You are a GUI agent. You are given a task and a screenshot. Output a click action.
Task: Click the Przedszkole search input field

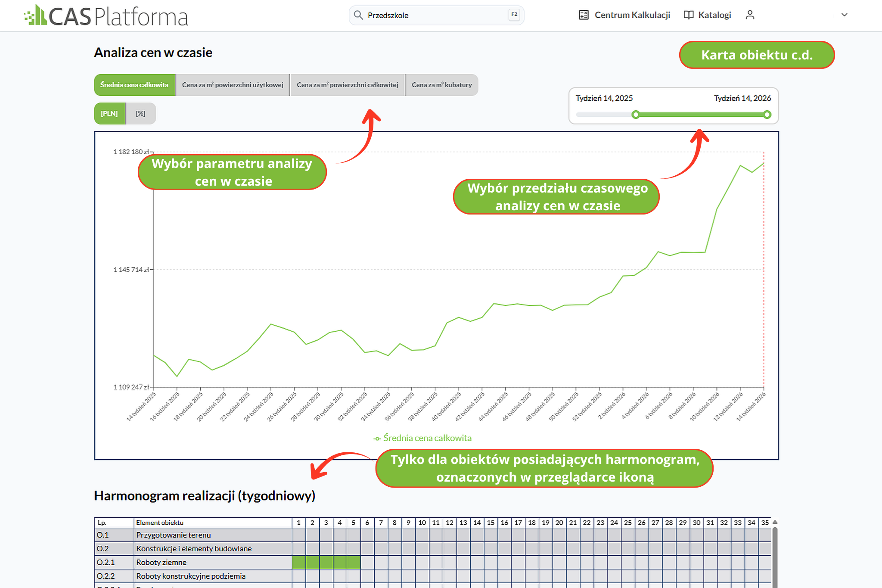point(436,15)
